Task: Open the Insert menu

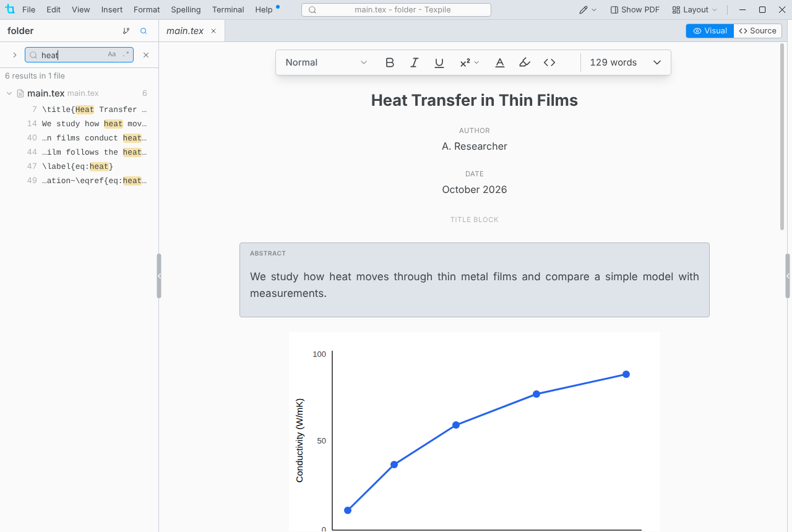Action: (x=111, y=10)
